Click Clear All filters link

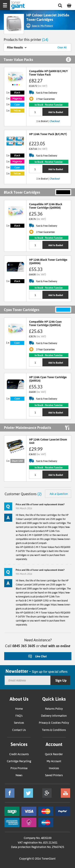(62, 47)
